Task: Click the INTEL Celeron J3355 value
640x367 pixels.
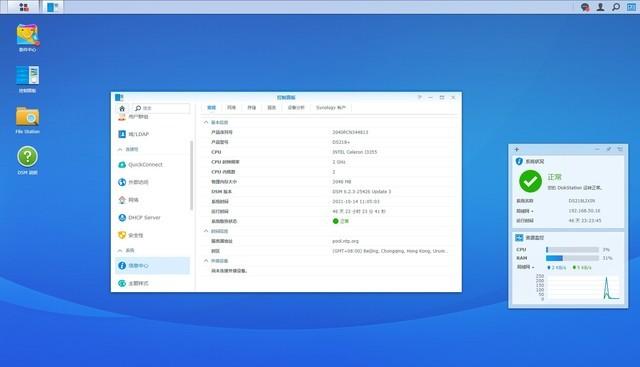Action: (x=355, y=152)
